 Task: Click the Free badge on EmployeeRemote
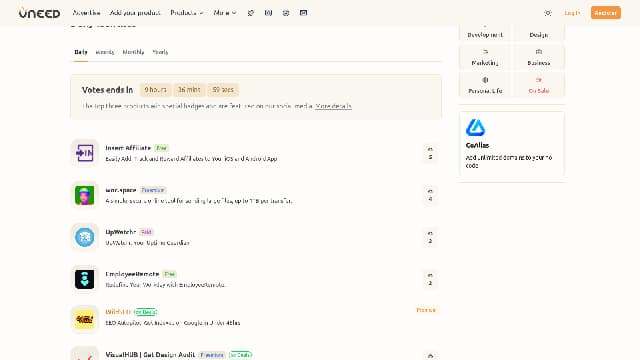click(169, 274)
